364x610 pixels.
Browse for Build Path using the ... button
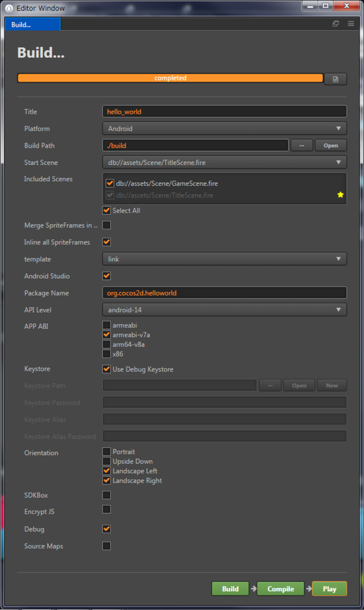tap(301, 145)
